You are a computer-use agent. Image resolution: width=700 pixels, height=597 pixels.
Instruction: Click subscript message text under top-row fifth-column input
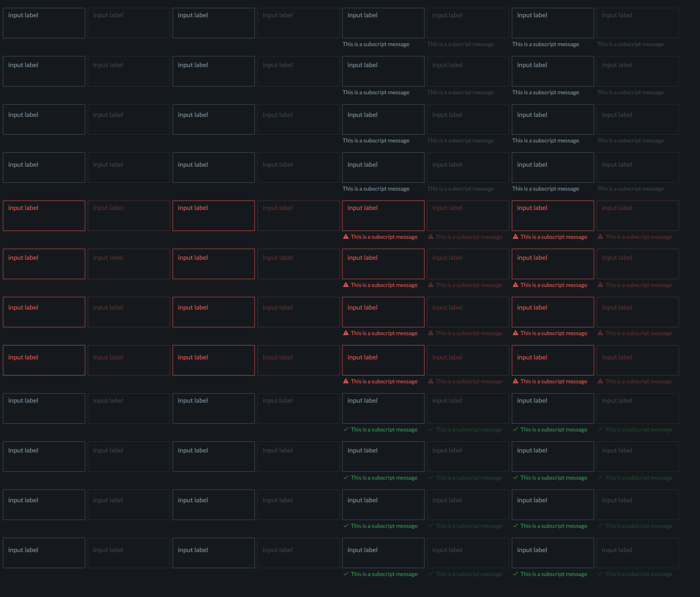tap(376, 44)
